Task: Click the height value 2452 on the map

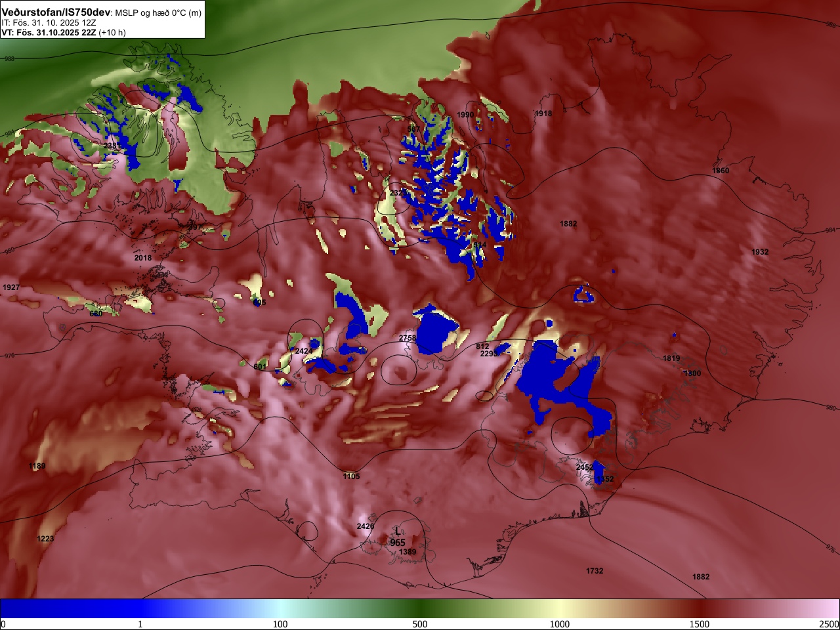Action: pyautogui.click(x=584, y=467)
